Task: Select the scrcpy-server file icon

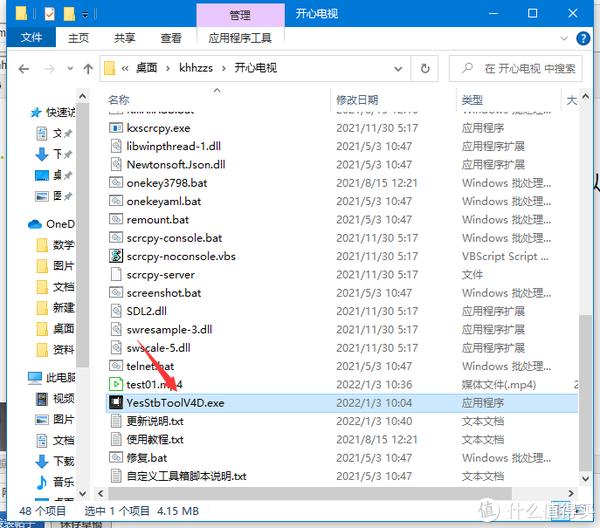Action: [116, 274]
